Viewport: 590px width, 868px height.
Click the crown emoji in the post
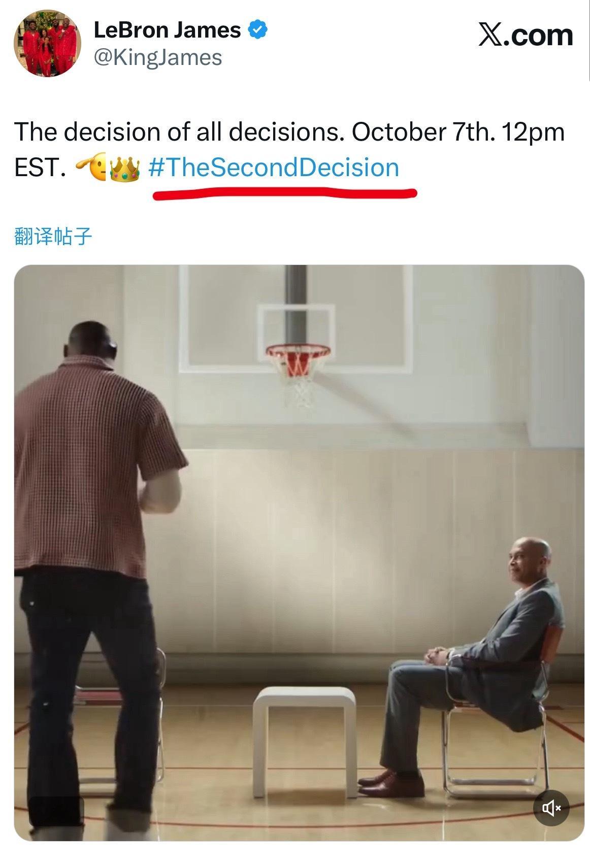coord(125,169)
